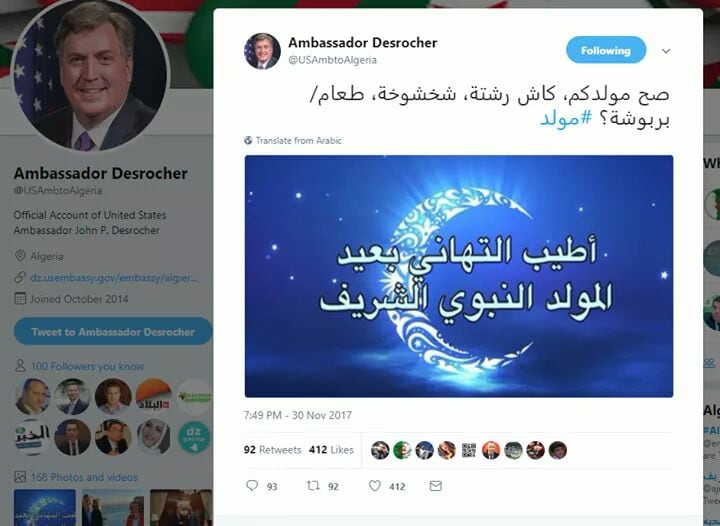The image size is (720, 526).
Task: Click the reply speech bubble icon
Action: [x=252, y=486]
